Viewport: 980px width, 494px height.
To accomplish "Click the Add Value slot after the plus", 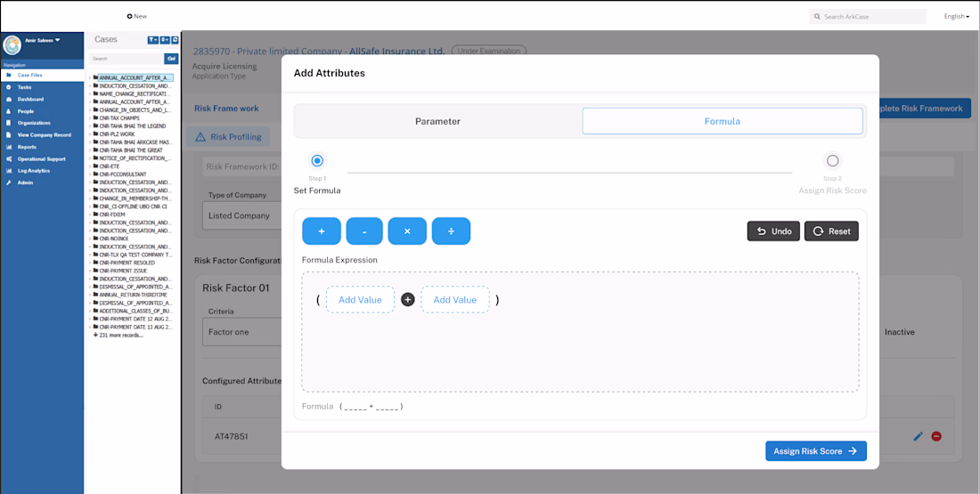I will 455,300.
